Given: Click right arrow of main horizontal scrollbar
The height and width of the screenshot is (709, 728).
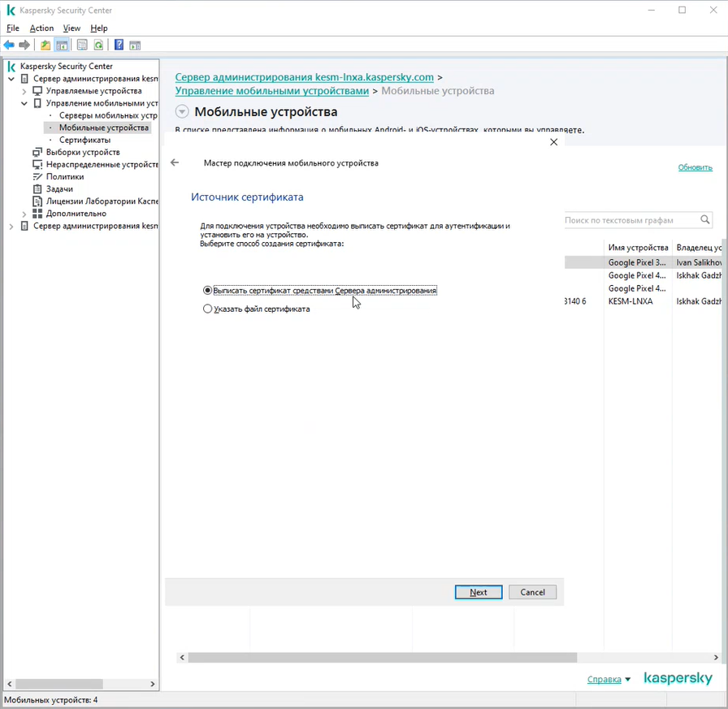Looking at the screenshot, I should pyautogui.click(x=716, y=658).
